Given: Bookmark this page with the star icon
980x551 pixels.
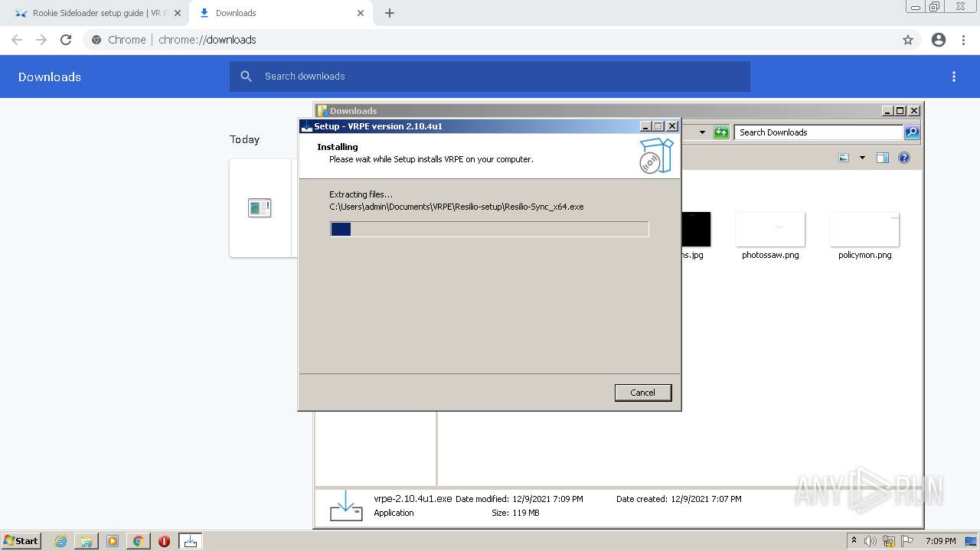Looking at the screenshot, I should click(x=908, y=40).
